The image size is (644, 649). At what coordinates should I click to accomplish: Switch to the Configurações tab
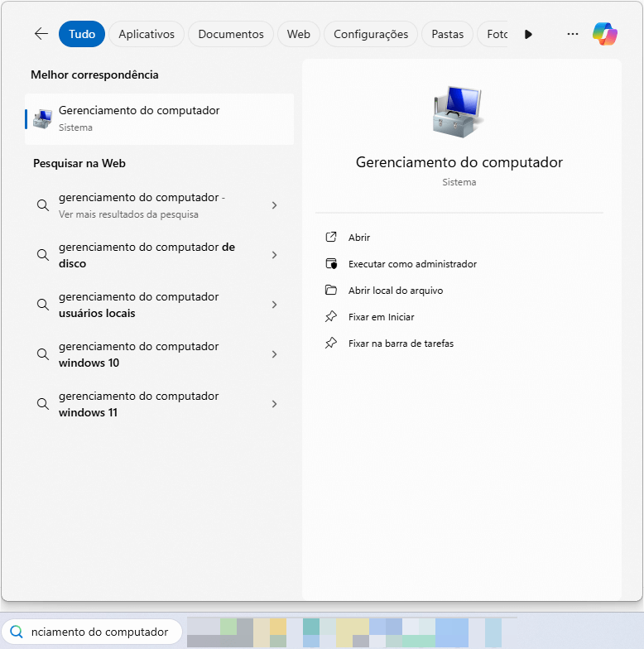371,34
